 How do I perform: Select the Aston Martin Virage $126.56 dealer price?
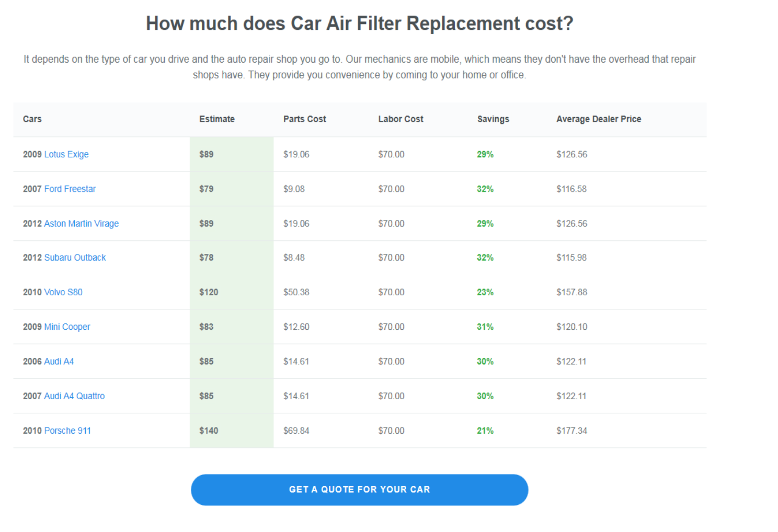click(572, 223)
